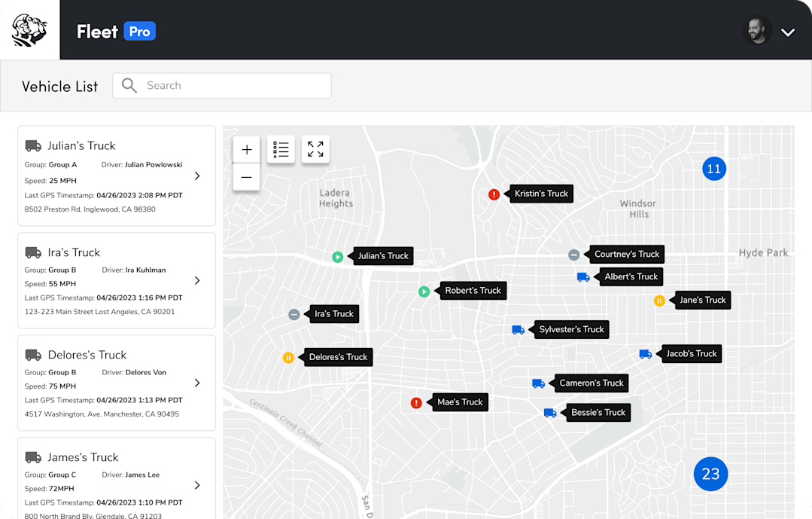This screenshot has height=519, width=812.
Task: Click the yellow paused icon on Delores's Truck
Action: [289, 357]
